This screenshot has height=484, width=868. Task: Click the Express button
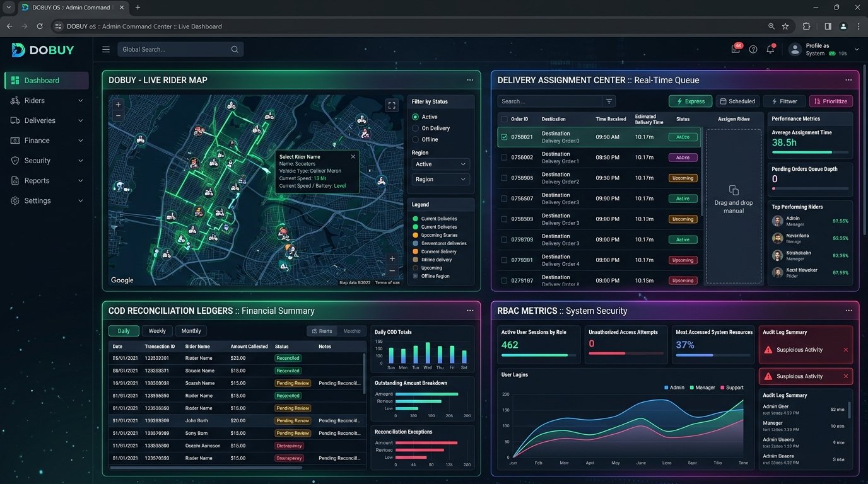[x=690, y=101]
